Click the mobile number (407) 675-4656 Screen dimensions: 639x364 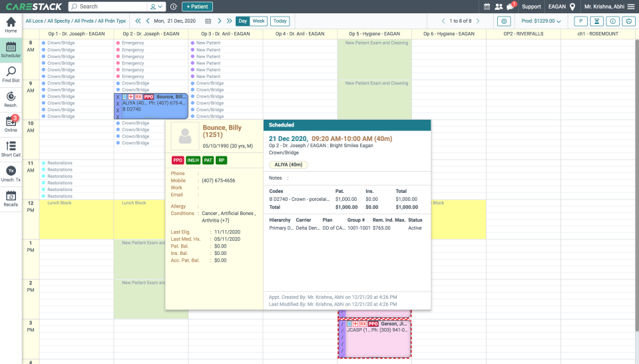pyautogui.click(x=218, y=180)
